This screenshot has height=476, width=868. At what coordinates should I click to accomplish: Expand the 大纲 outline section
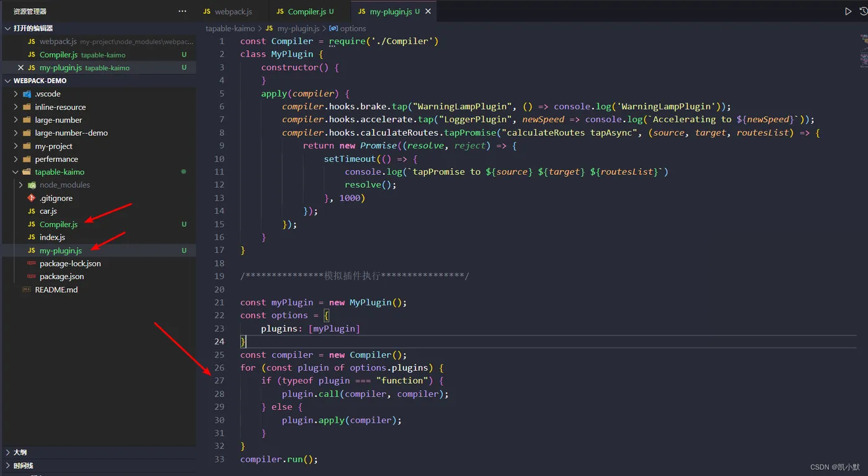point(98,452)
